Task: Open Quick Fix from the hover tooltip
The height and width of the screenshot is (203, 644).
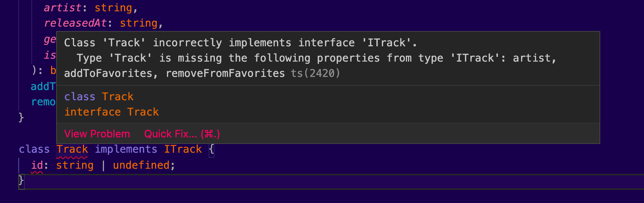Action: [x=182, y=134]
